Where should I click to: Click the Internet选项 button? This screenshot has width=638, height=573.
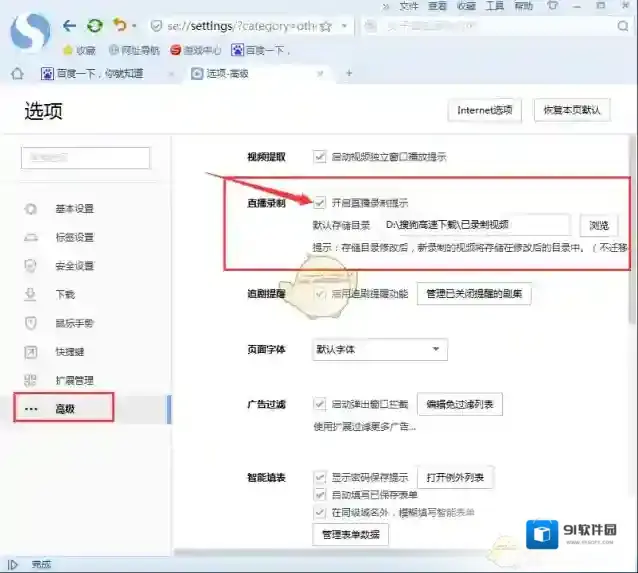click(485, 110)
